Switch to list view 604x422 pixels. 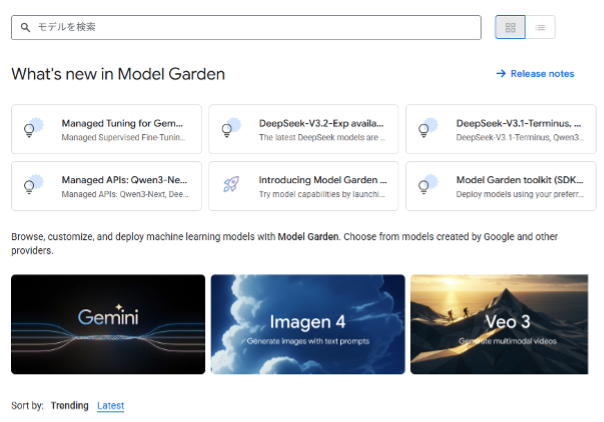pyautogui.click(x=540, y=27)
